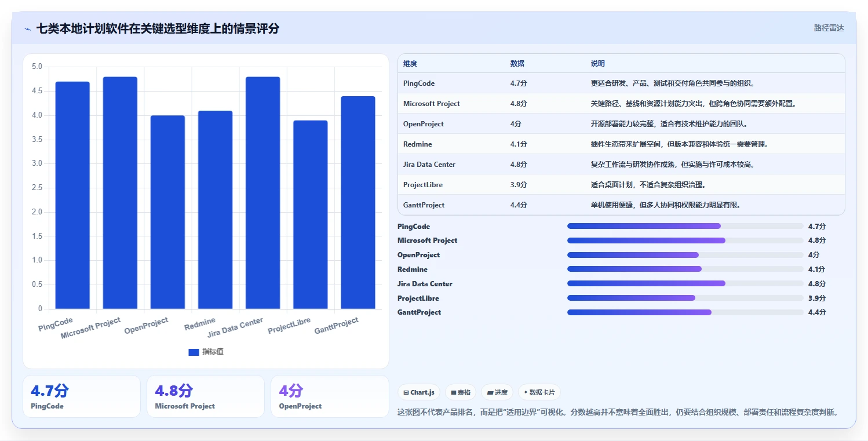This screenshot has height=441, width=868.
Task: Click the Redmine label on the chart's x-axis
Action: point(200,324)
